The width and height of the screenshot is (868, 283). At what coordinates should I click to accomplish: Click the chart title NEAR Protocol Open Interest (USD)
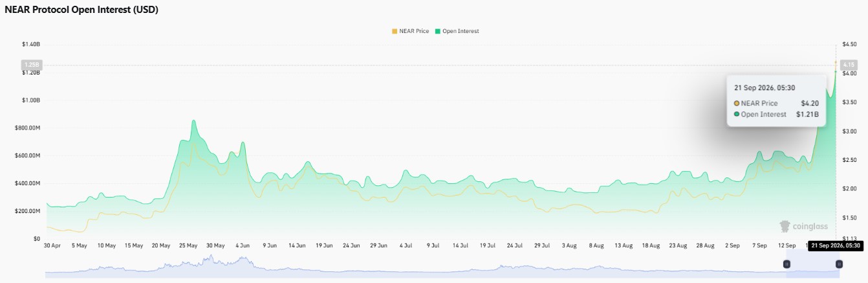point(81,10)
